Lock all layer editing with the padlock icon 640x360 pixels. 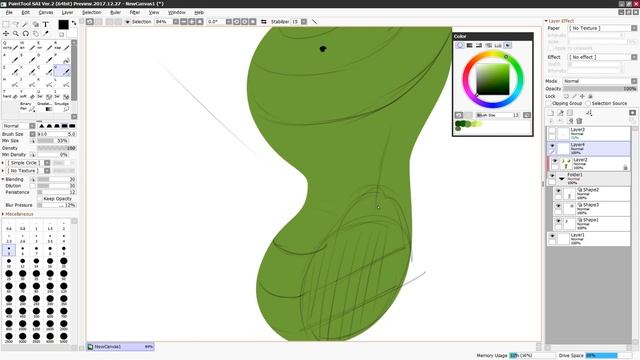[590, 96]
